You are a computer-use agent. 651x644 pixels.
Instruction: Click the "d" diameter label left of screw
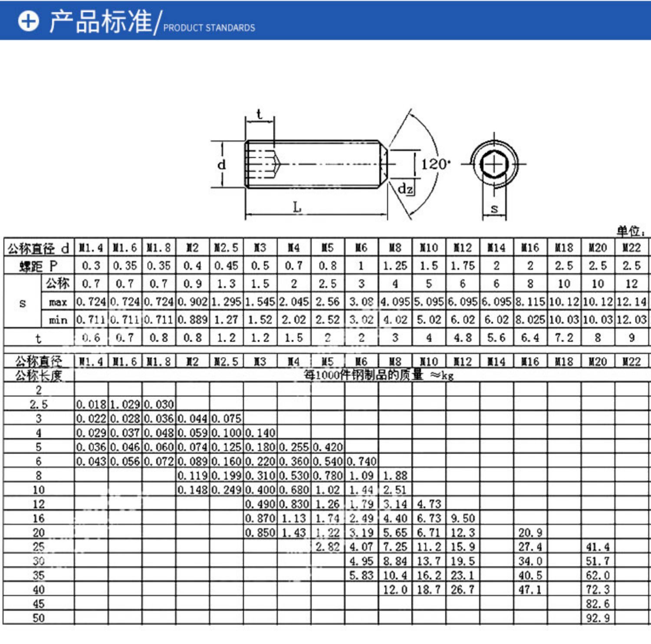coord(221,164)
